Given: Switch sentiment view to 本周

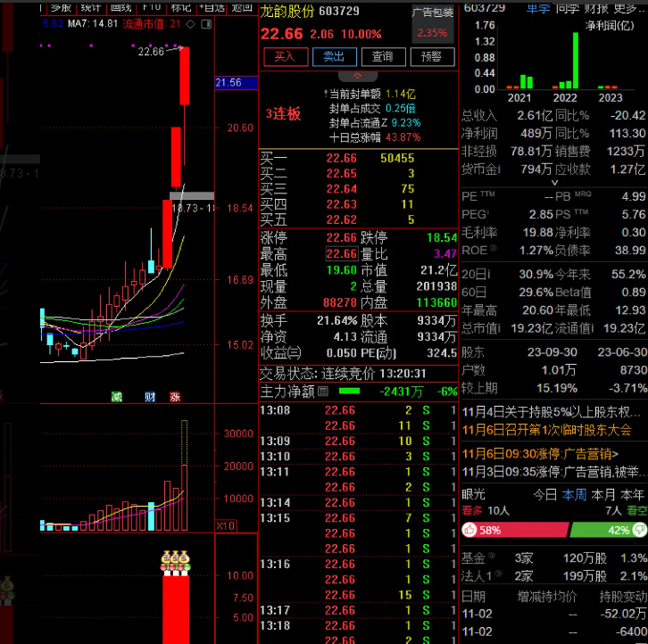Looking at the screenshot, I should tap(575, 494).
